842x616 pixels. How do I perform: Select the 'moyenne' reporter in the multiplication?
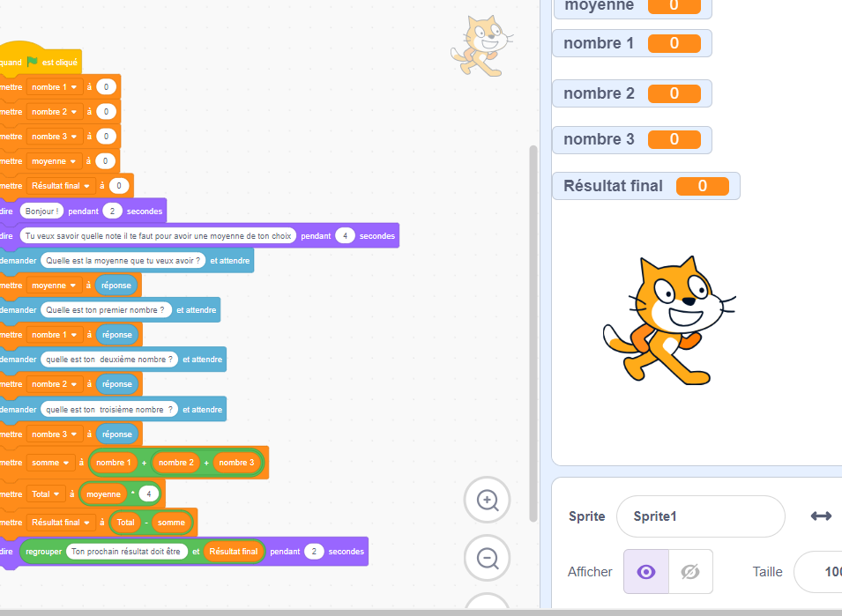(x=104, y=494)
